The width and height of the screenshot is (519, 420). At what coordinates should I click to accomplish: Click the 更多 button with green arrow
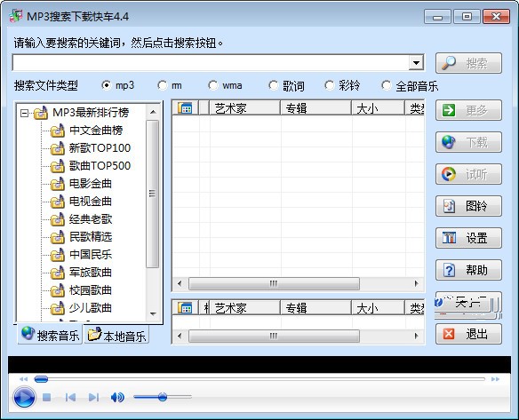[x=468, y=110]
